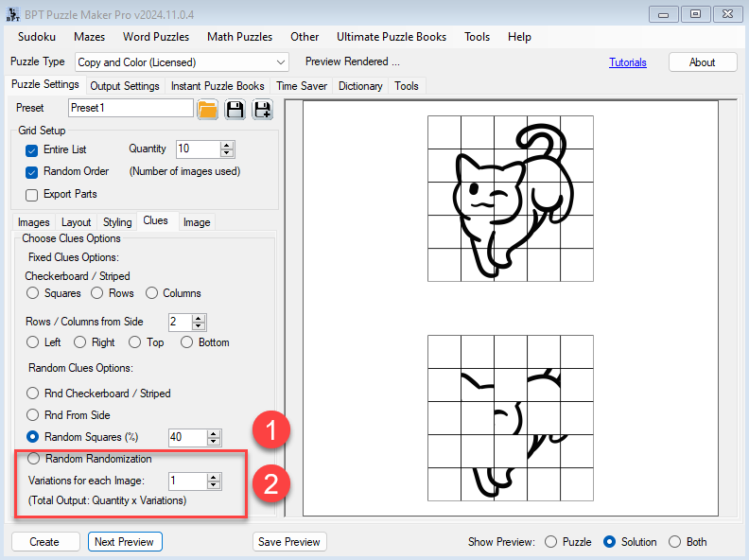This screenshot has width=749, height=560.
Task: Select the Random Randomization radio button
Action: (x=34, y=459)
